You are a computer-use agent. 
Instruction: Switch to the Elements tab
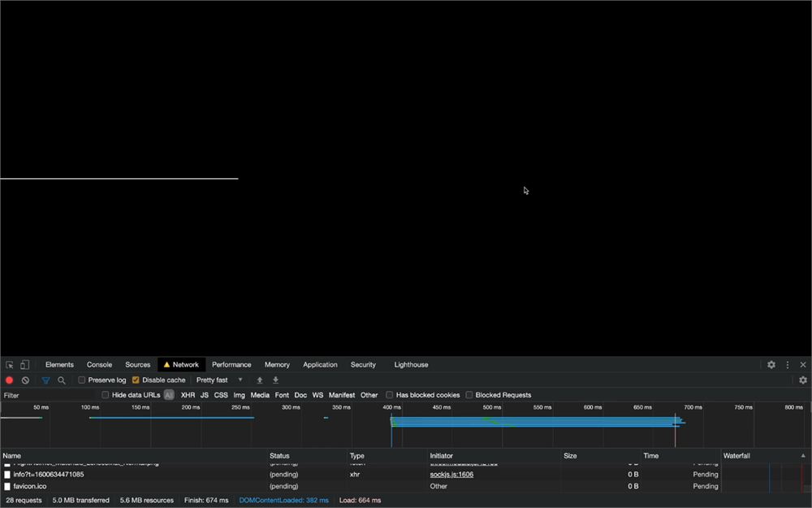[59, 365]
